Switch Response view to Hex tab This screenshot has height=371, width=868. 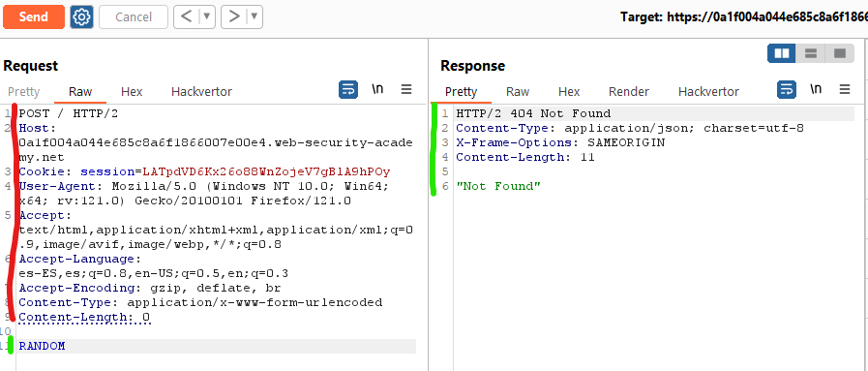(569, 92)
